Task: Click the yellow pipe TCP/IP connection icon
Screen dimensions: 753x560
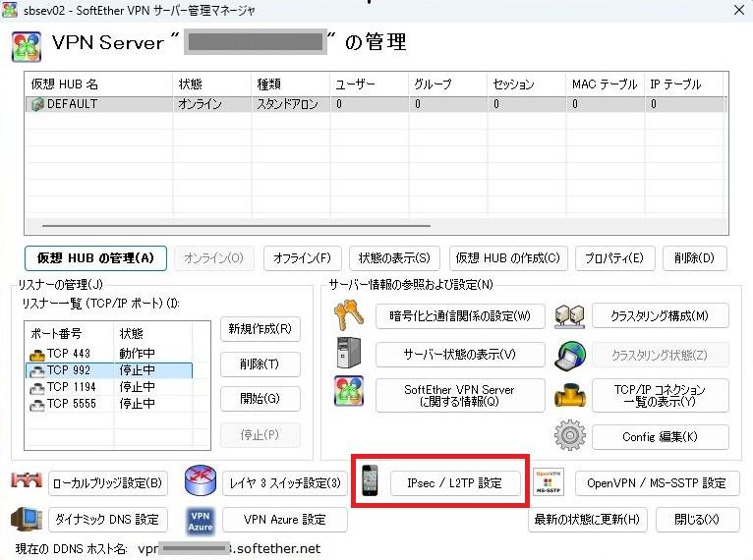Action: click(569, 395)
